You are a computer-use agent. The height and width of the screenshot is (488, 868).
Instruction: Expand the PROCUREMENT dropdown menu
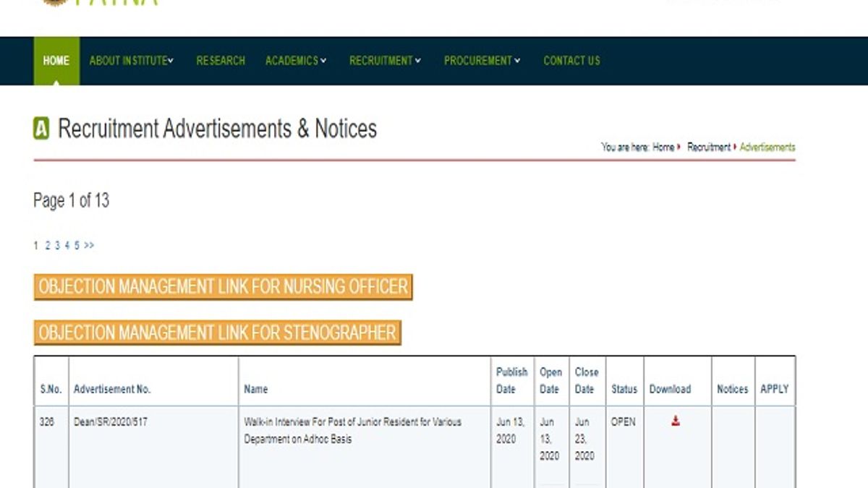click(482, 61)
